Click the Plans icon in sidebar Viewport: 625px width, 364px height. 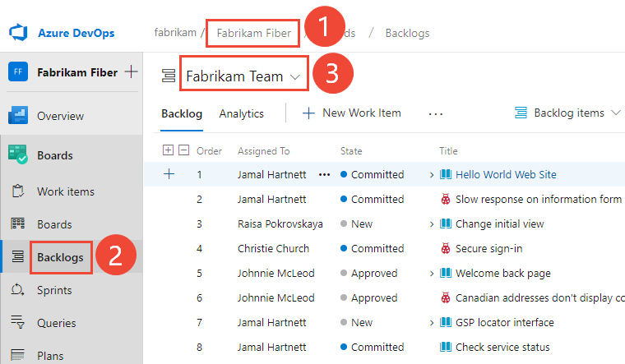pos(18,355)
